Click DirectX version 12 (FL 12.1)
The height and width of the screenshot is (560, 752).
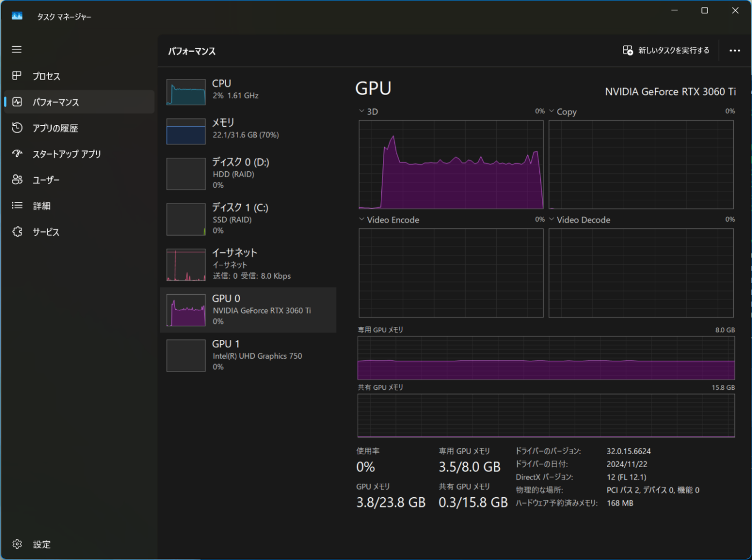pyautogui.click(x=626, y=477)
